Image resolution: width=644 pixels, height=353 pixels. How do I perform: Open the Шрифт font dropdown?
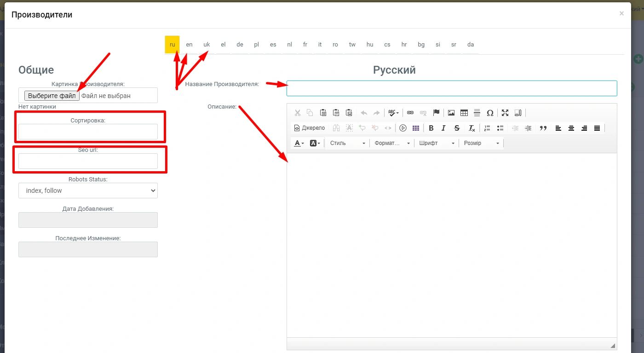[x=437, y=143]
